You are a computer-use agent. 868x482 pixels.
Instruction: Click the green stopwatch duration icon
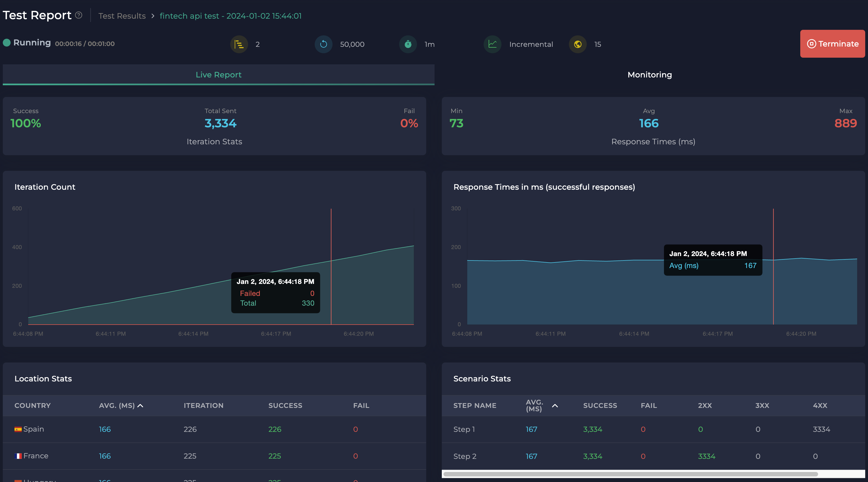tap(408, 44)
